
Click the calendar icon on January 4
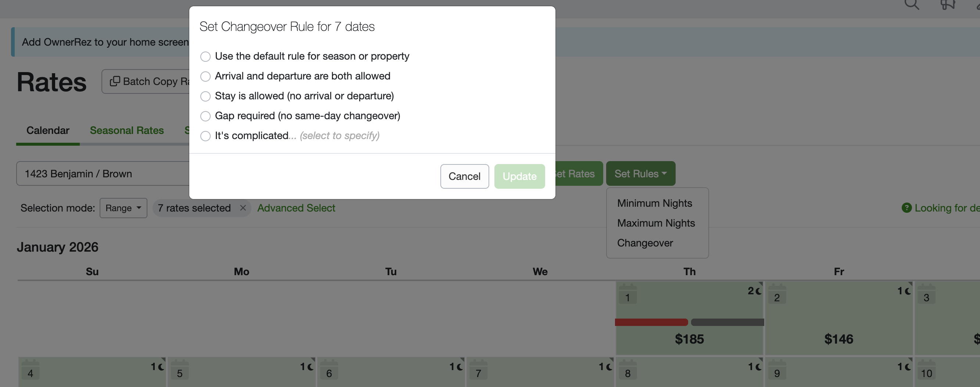tap(31, 370)
